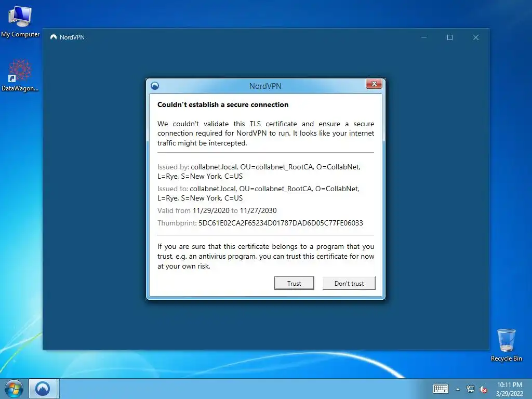Select the DataWagon desktop shortcut

click(x=20, y=75)
